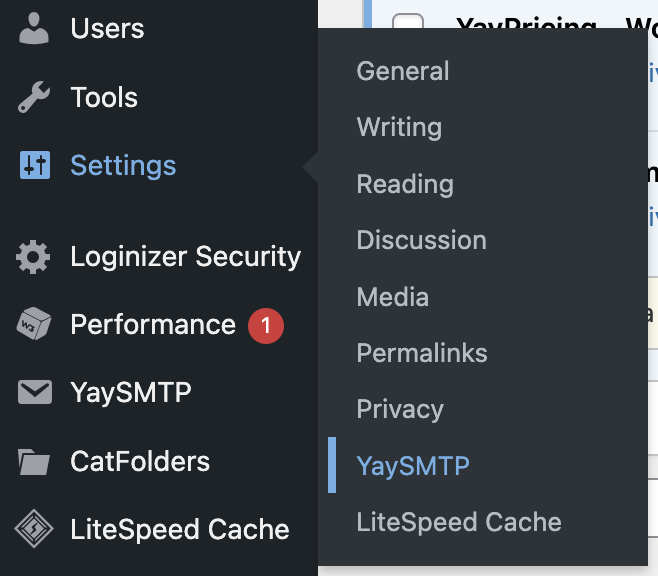Open General in the Settings submenu

point(403,70)
